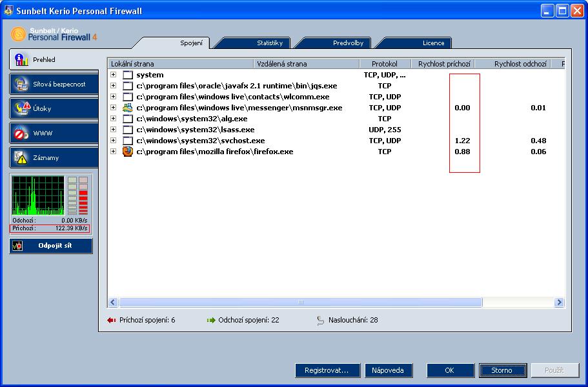Image resolution: width=588 pixels, height=387 pixels.
Task: Sort by Protokol column header
Action: pos(385,64)
